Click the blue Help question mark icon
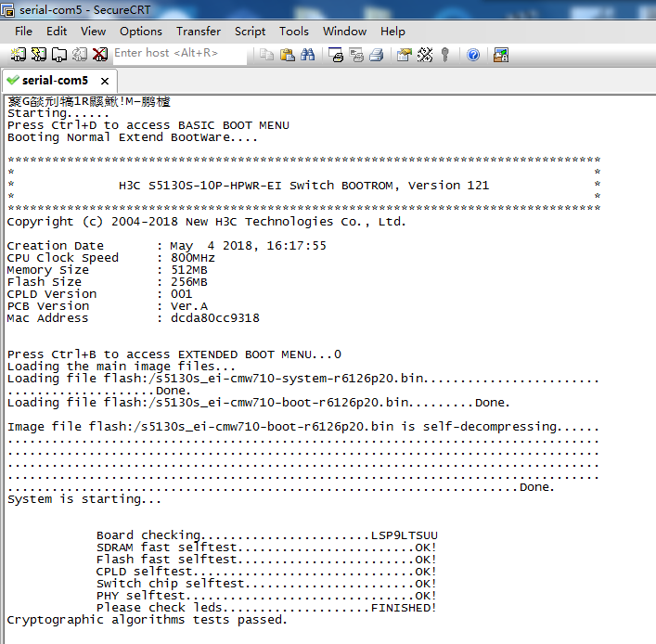Viewport: 656px width, 644px height. [x=473, y=55]
